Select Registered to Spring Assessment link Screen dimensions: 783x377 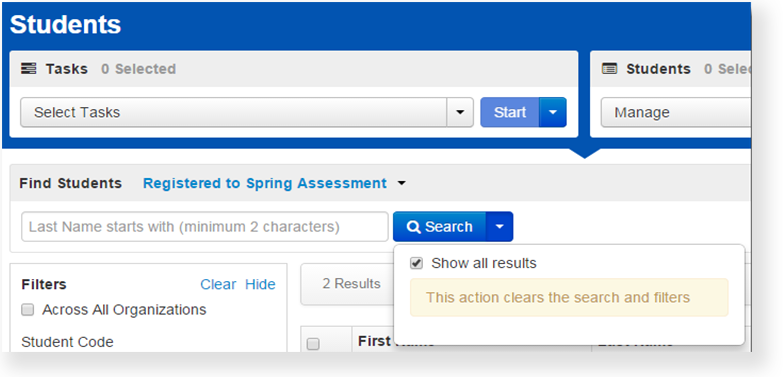(x=265, y=183)
